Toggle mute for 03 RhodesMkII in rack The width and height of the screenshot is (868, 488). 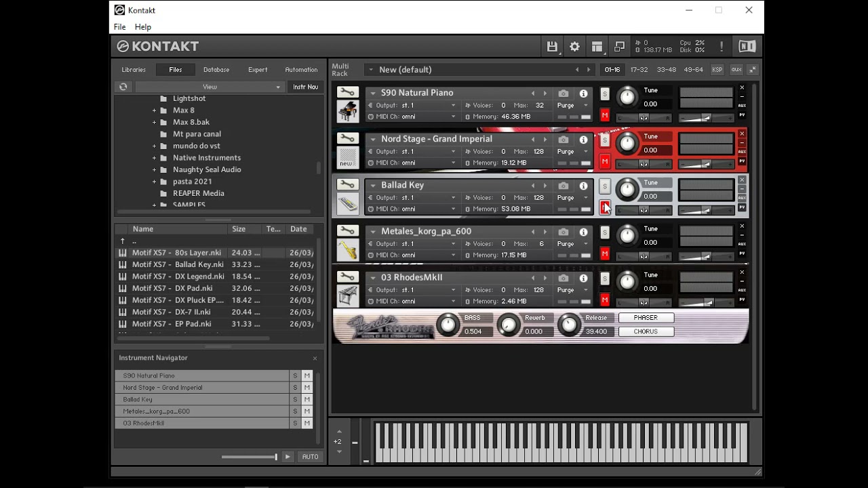[605, 300]
